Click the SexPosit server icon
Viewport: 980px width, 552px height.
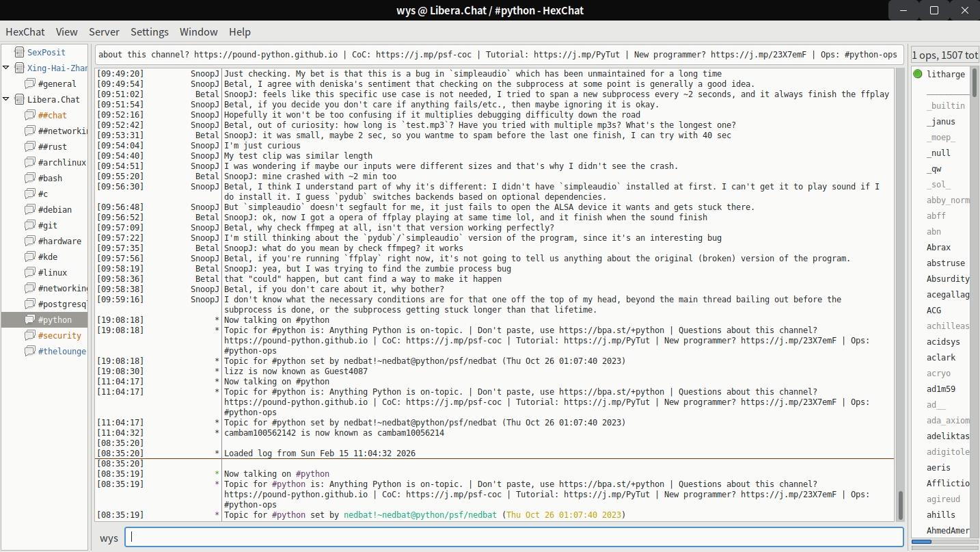(x=18, y=52)
